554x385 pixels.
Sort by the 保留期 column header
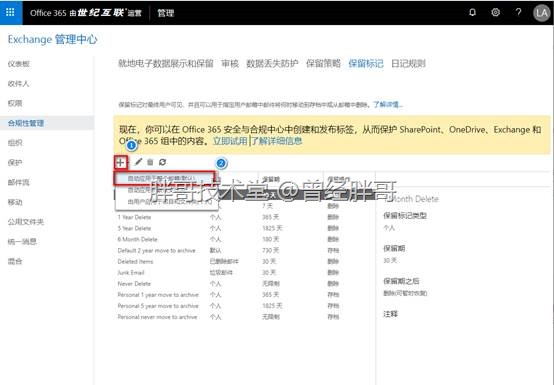(271, 179)
